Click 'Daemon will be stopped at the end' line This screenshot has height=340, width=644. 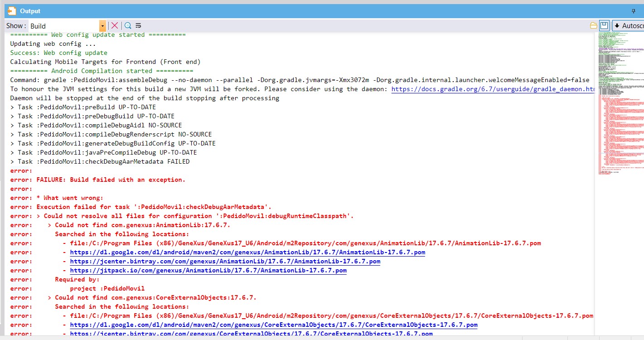145,98
